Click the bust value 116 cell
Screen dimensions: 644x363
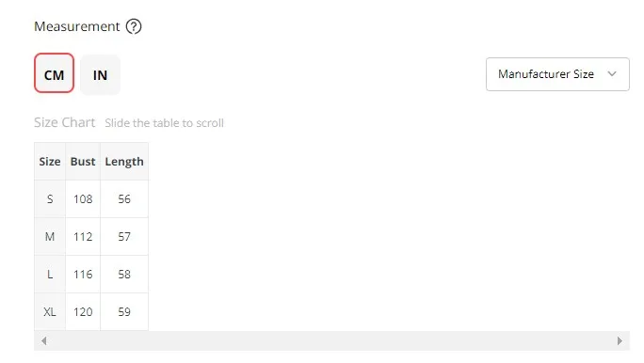coord(83,275)
